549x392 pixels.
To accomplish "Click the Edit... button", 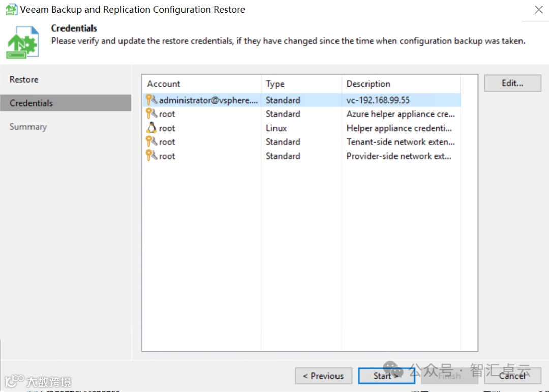I will [x=512, y=83].
